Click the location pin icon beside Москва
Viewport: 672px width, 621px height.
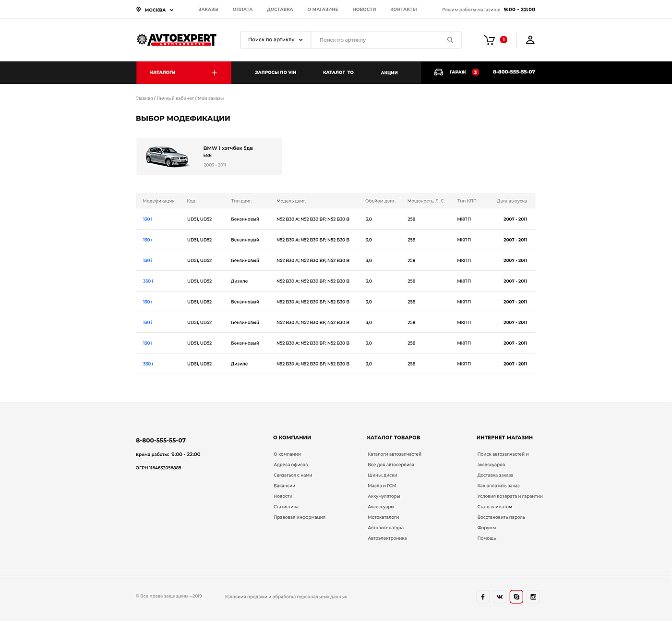(x=139, y=9)
